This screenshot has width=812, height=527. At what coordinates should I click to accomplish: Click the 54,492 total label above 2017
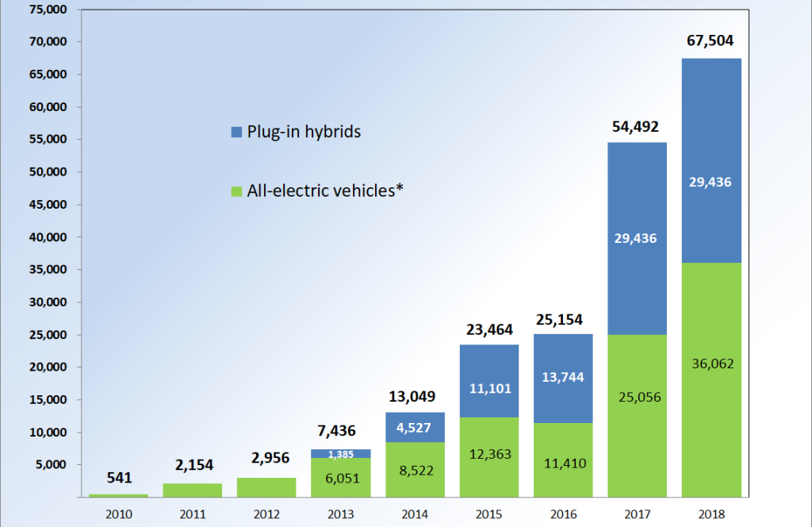coord(637,126)
